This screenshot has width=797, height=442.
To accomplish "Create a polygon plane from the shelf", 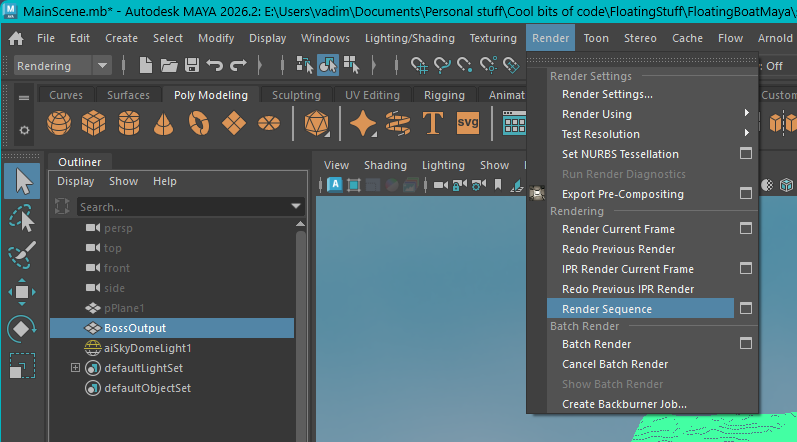I will [234, 123].
